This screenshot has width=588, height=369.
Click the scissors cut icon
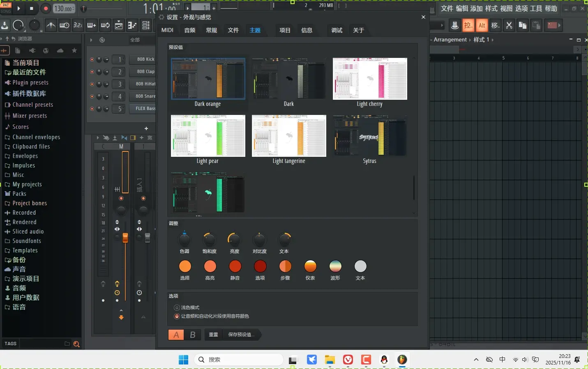(509, 25)
